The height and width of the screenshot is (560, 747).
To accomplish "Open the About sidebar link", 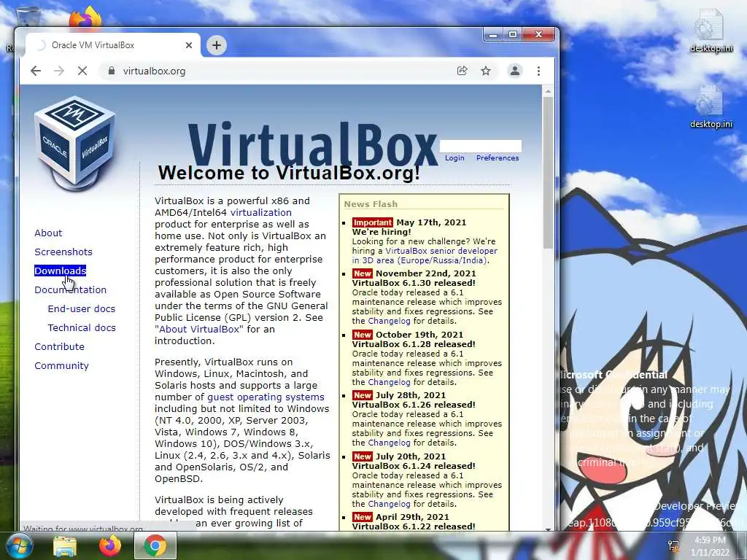I will [x=48, y=233].
